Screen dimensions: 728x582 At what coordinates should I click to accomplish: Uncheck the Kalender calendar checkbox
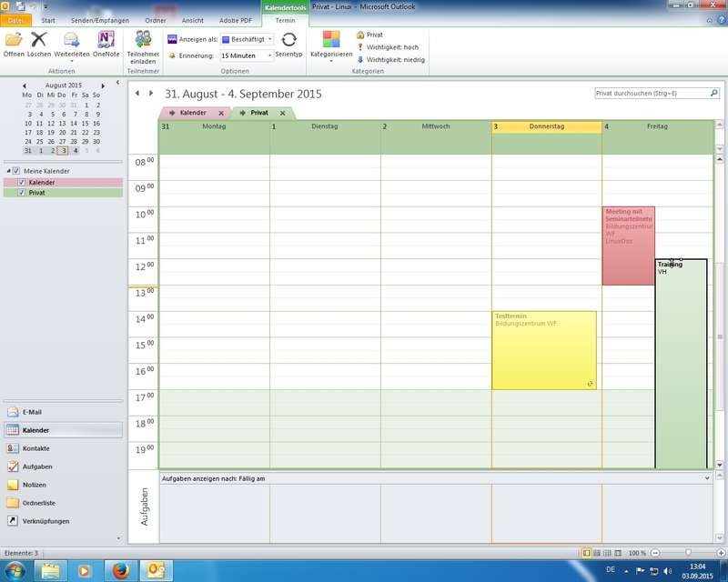pos(22,182)
